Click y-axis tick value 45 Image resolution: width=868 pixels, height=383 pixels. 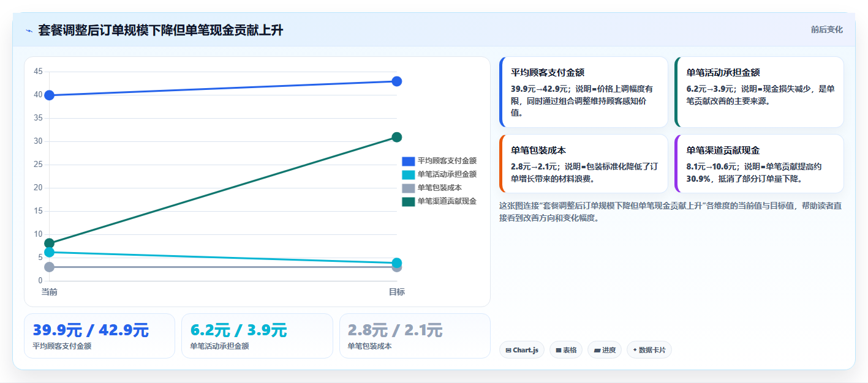tap(38, 72)
